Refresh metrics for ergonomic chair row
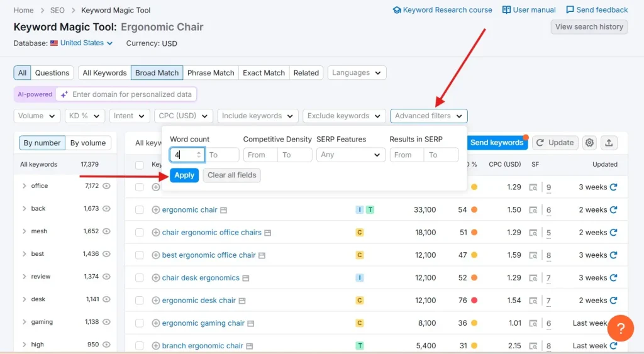Image resolution: width=644 pixels, height=354 pixels. pyautogui.click(x=614, y=209)
